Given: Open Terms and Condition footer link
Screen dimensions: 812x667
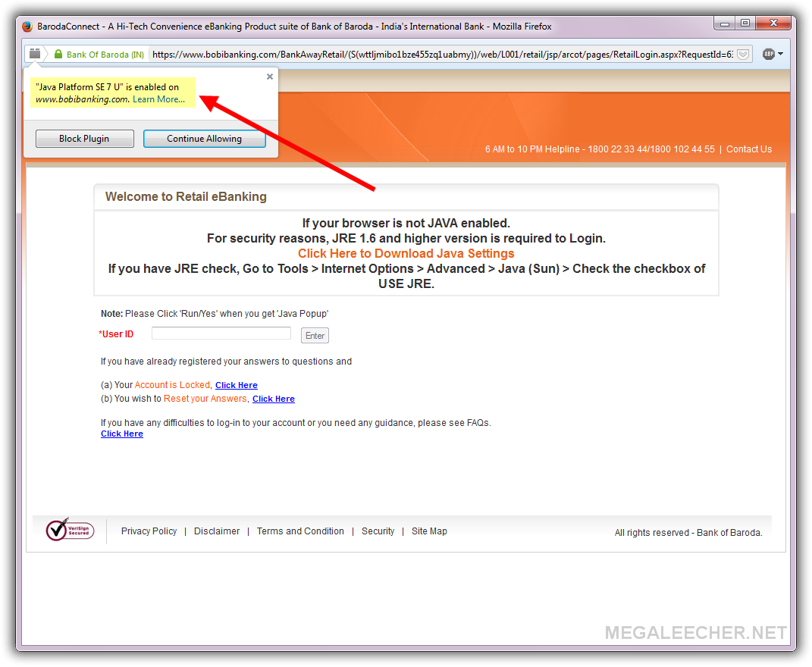Looking at the screenshot, I should pos(300,531).
